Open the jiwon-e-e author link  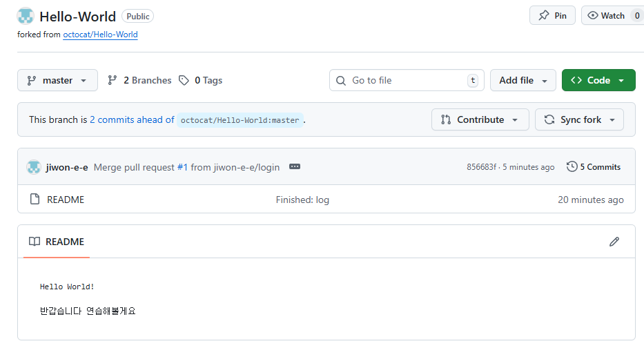pyautogui.click(x=67, y=167)
